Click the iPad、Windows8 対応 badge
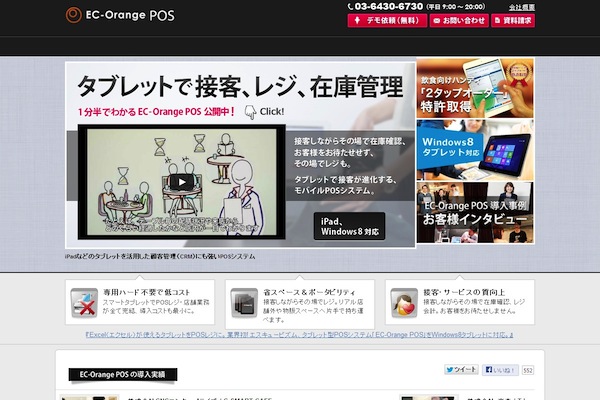600x400 pixels. click(349, 226)
